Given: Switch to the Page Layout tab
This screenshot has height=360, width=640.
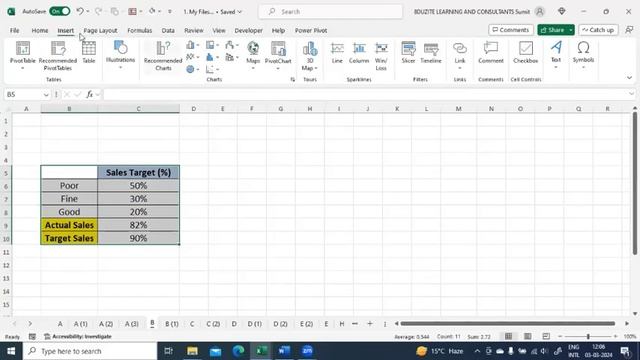Looking at the screenshot, I should [x=100, y=30].
